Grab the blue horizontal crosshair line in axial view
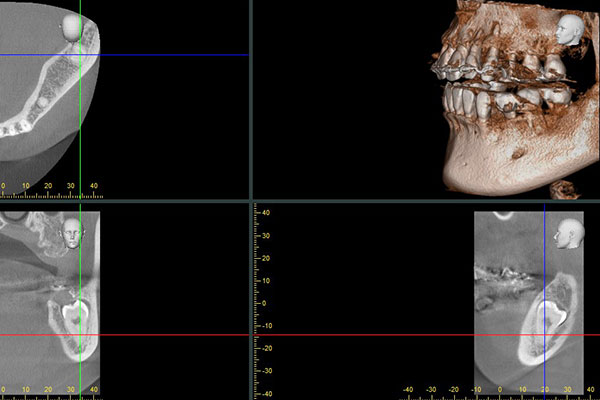This screenshot has height=400, width=600. coord(124,55)
